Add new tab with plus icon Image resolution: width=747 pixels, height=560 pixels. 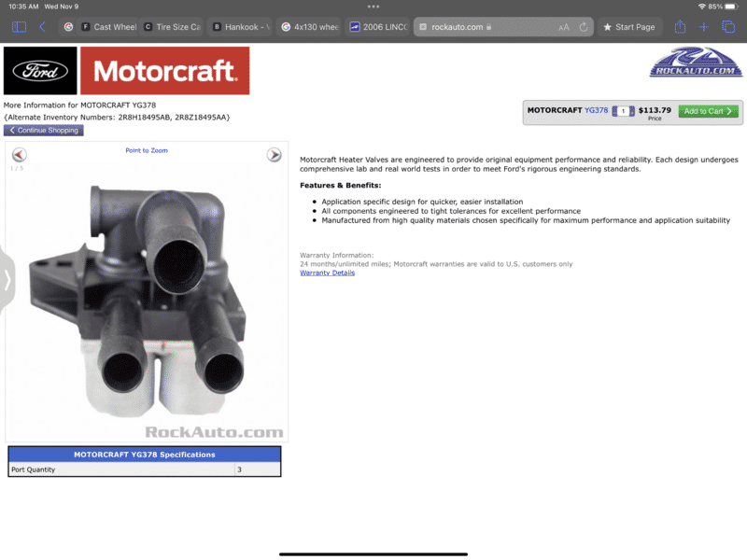(704, 27)
